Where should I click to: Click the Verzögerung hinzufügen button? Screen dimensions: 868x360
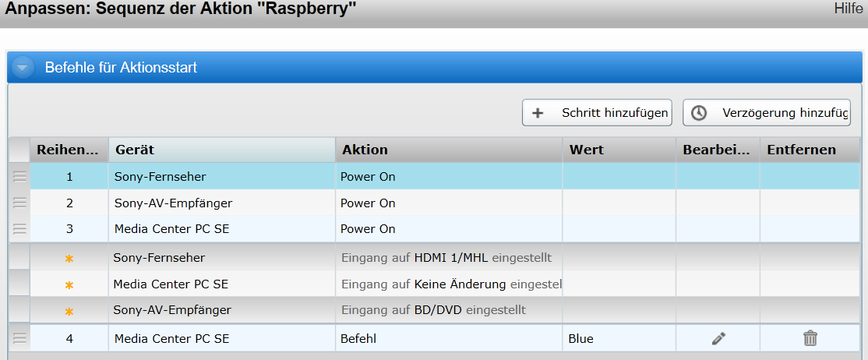click(x=767, y=113)
